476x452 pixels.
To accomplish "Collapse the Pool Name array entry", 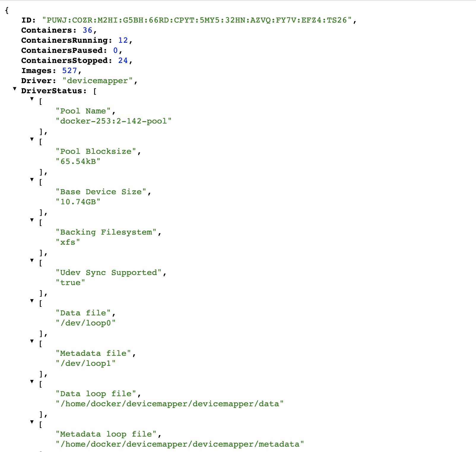I will pyautogui.click(x=32, y=99).
